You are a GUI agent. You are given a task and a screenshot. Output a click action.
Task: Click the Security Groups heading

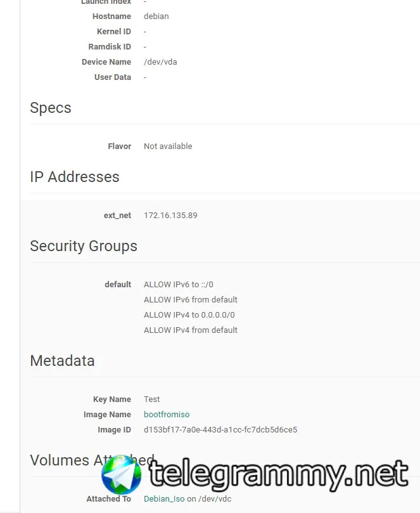pyautogui.click(x=84, y=246)
